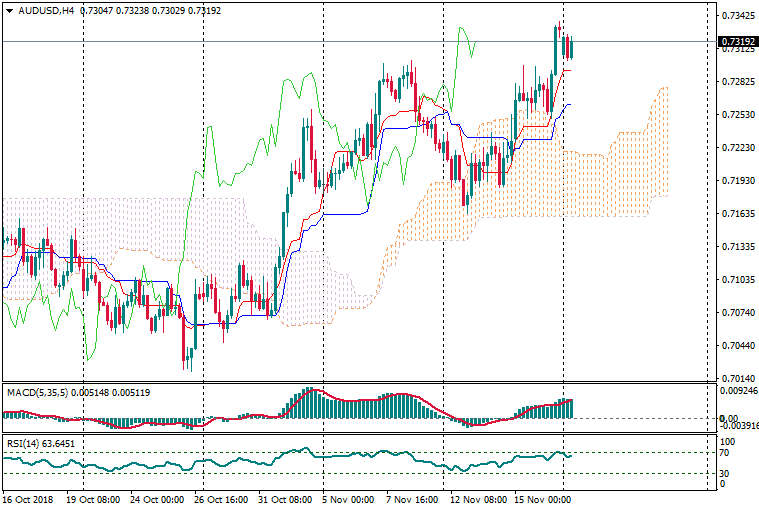759x511 pixels.
Task: Click the 0.73420 price axis label
Action: (x=736, y=16)
